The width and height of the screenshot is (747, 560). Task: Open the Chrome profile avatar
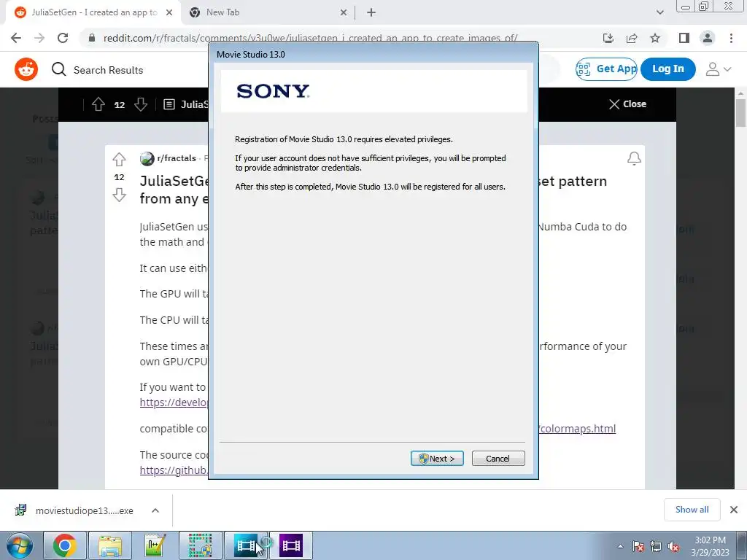pyautogui.click(x=708, y=38)
